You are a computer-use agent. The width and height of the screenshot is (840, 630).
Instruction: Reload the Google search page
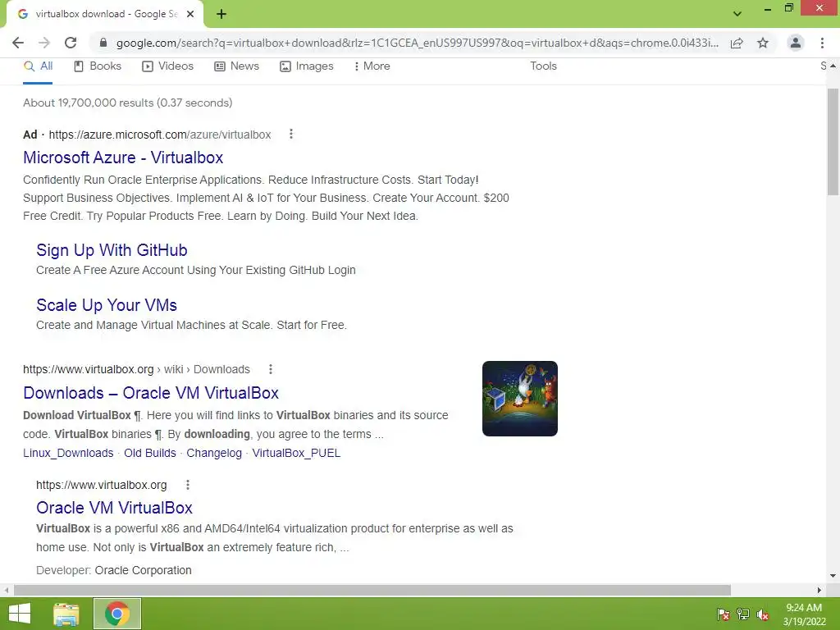(x=71, y=43)
